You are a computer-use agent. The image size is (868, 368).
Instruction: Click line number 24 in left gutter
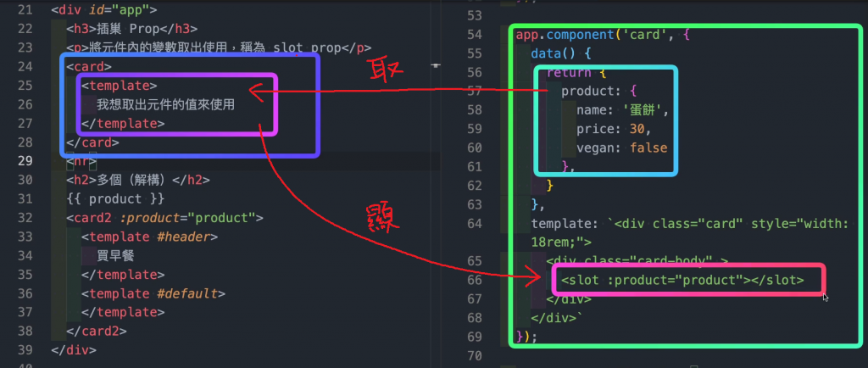(x=25, y=66)
